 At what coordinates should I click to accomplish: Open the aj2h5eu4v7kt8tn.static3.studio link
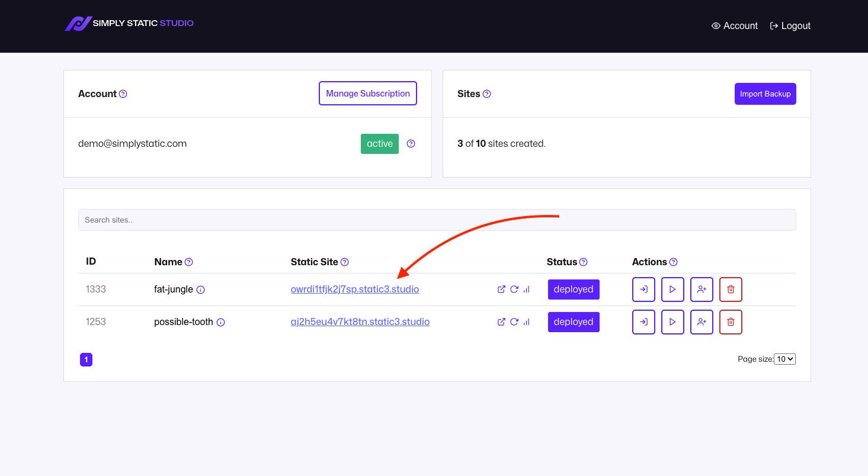coord(360,322)
